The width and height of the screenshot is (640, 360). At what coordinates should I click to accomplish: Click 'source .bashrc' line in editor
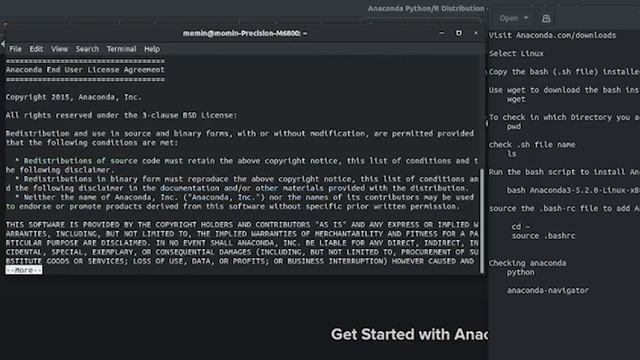(543, 236)
